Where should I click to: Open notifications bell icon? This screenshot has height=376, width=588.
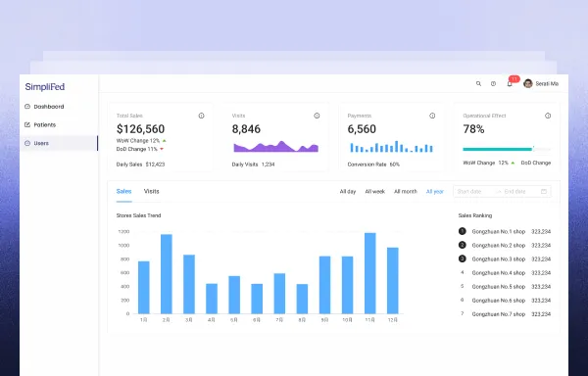(x=510, y=84)
